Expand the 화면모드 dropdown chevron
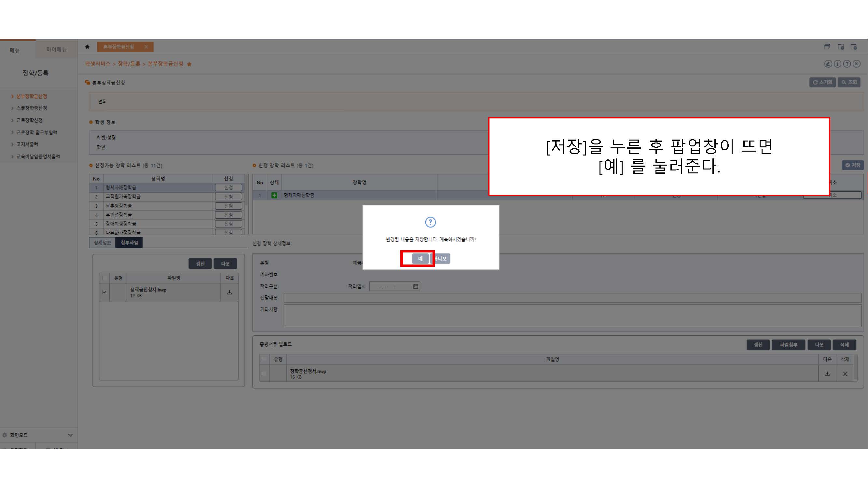The image size is (868, 488). [x=70, y=435]
